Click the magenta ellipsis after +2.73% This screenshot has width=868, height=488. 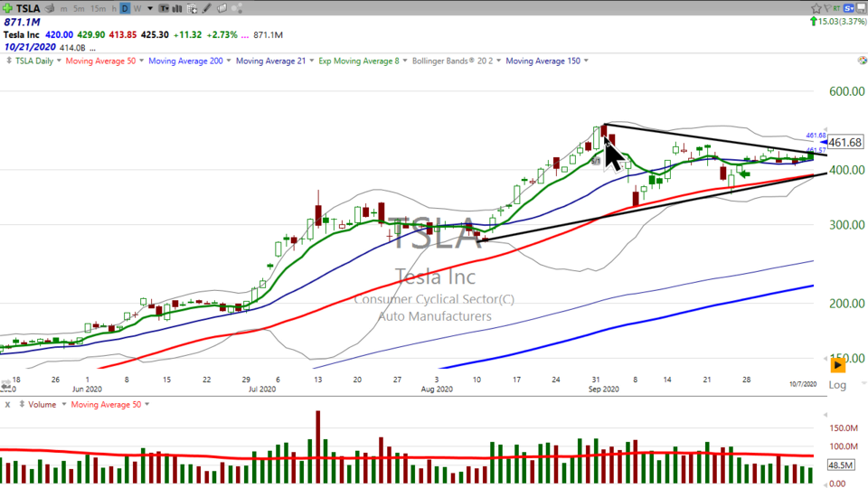pyautogui.click(x=245, y=35)
